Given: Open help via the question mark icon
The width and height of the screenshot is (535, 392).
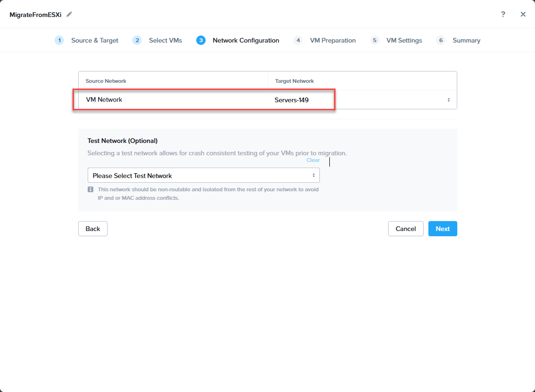Looking at the screenshot, I should point(503,14).
